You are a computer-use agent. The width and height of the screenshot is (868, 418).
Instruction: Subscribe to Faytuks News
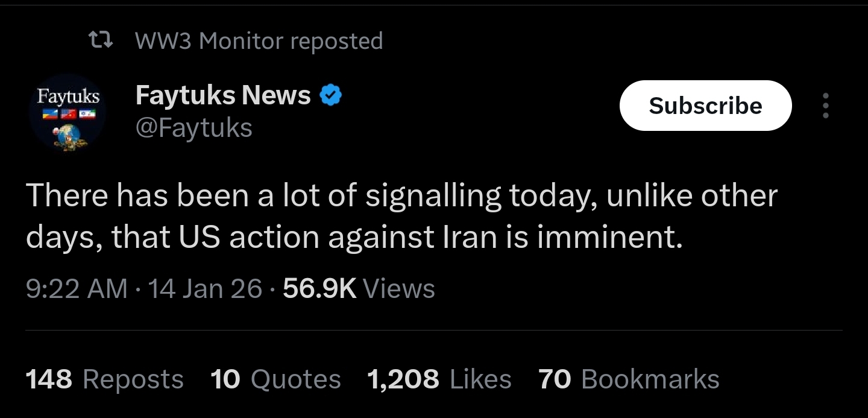tap(705, 106)
